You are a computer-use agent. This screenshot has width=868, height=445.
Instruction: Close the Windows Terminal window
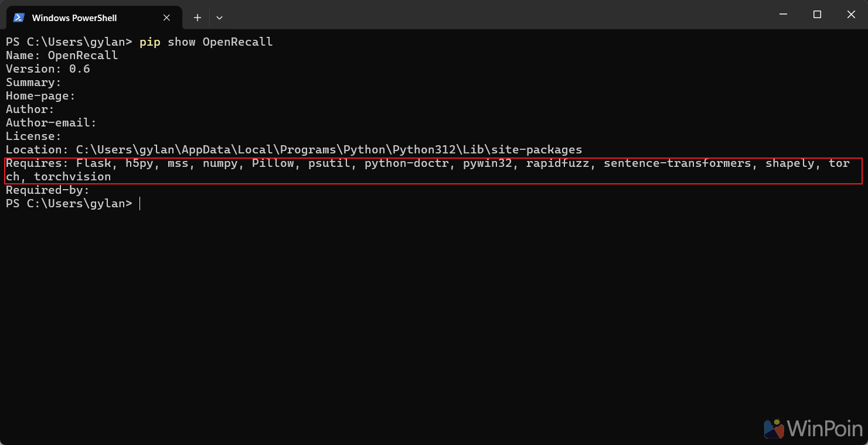[851, 15]
